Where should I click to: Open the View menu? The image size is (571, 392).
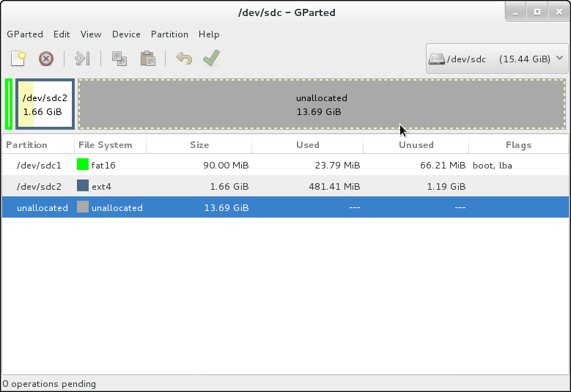click(x=91, y=34)
